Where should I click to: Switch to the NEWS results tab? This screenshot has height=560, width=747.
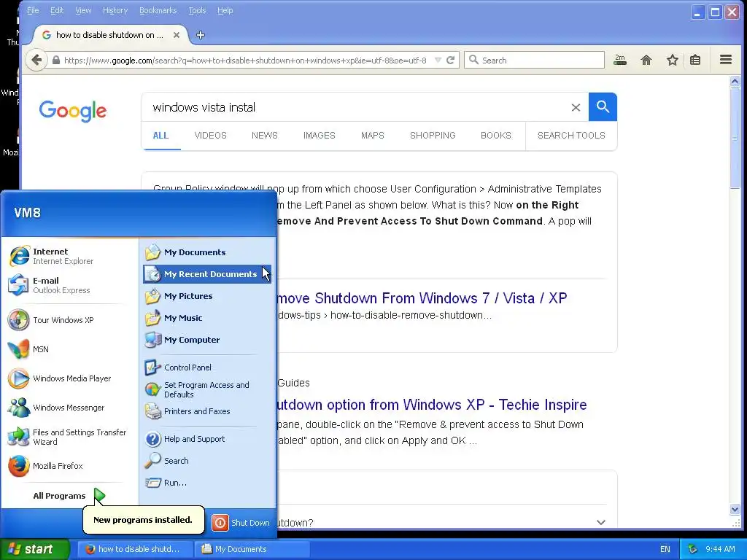[x=264, y=135]
